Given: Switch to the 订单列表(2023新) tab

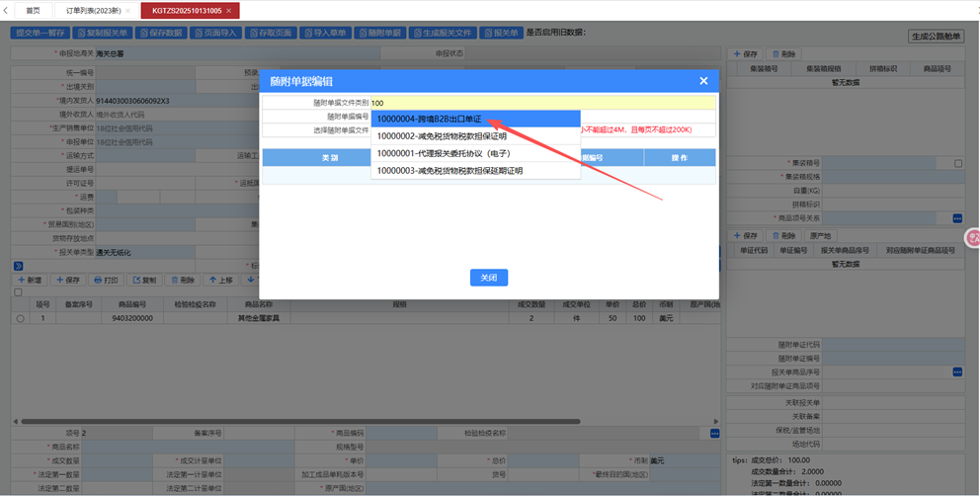Looking at the screenshot, I should (x=96, y=10).
